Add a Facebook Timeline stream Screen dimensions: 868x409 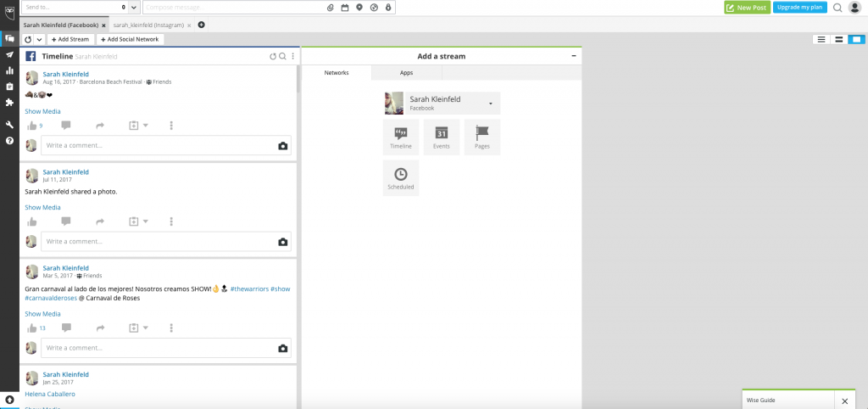coord(401,137)
